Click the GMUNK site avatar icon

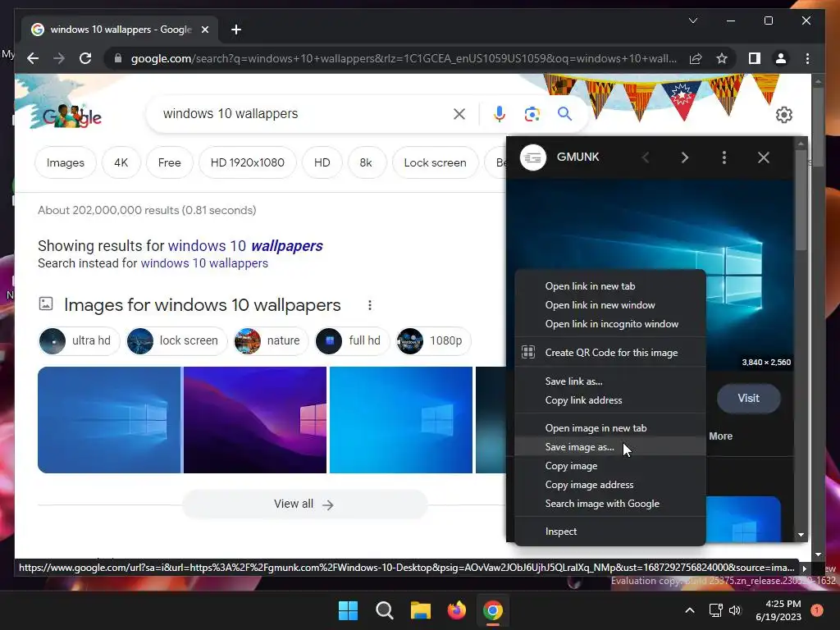[533, 157]
